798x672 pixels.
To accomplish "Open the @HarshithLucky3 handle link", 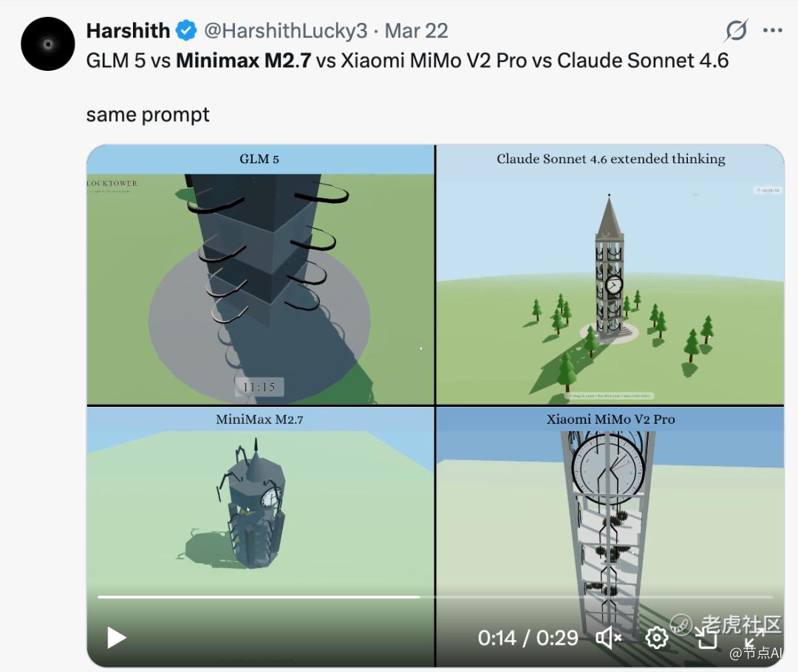I will 285,30.
